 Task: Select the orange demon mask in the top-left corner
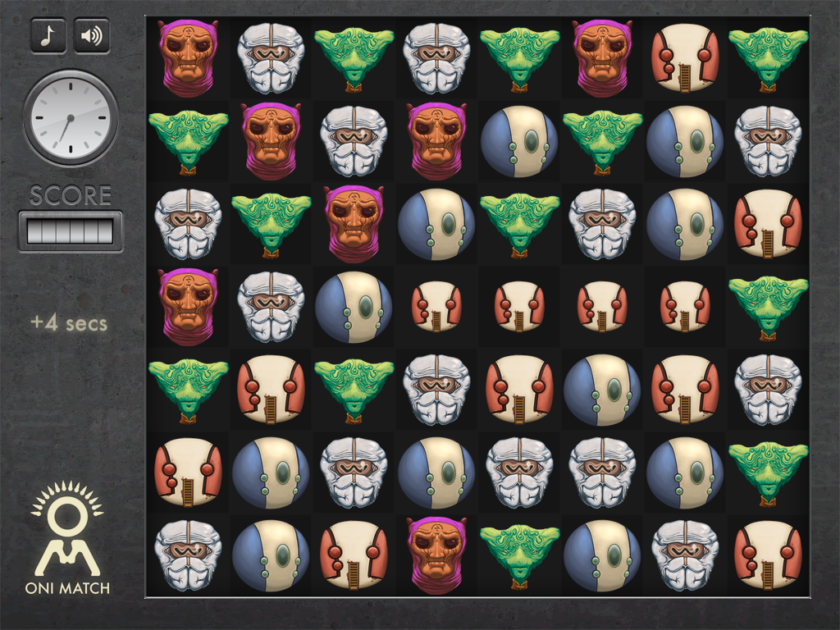click(x=188, y=58)
